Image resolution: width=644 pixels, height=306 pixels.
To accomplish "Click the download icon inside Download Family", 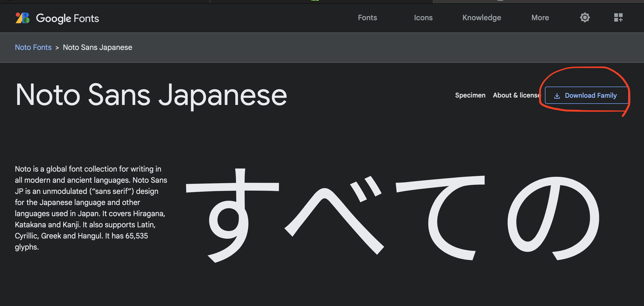I will [x=557, y=95].
